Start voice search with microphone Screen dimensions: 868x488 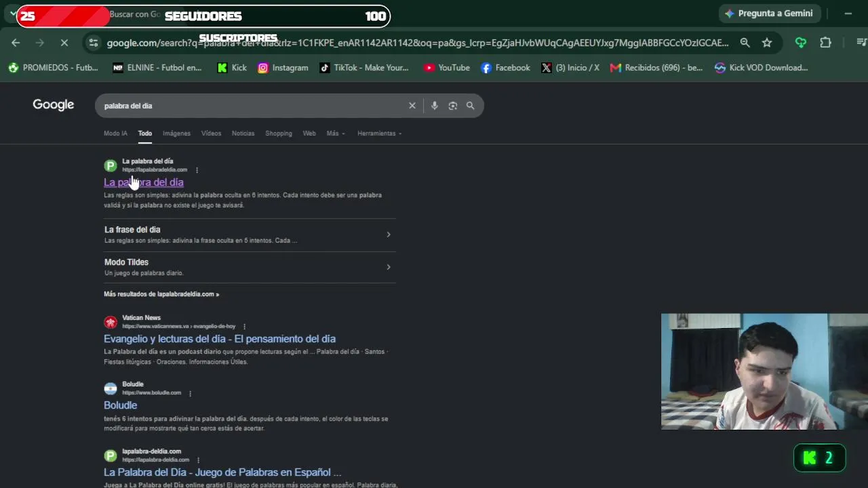click(x=435, y=106)
